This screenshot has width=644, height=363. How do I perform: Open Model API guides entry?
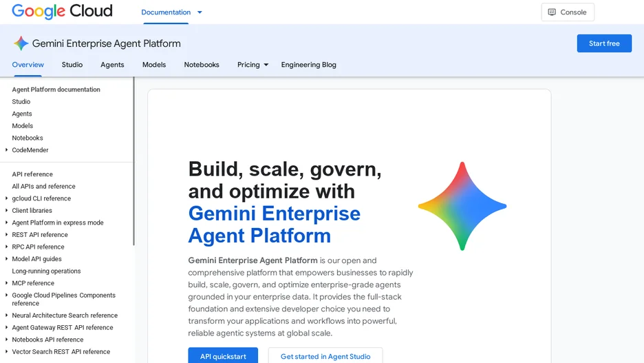click(36, 259)
